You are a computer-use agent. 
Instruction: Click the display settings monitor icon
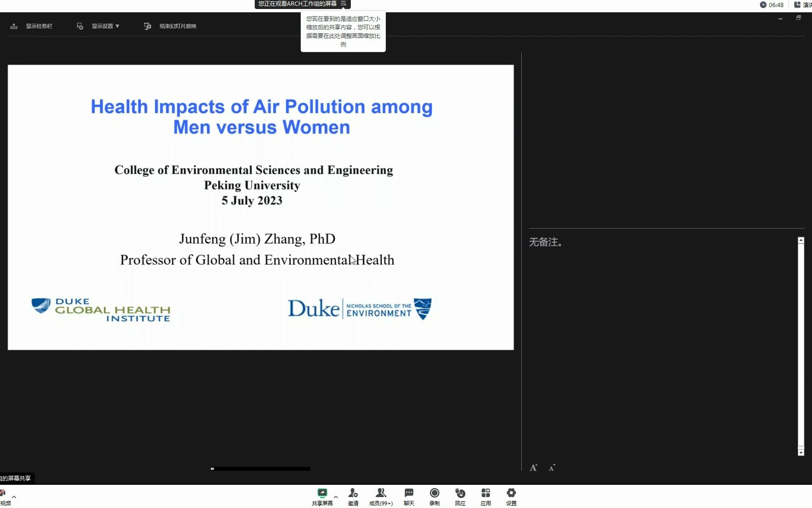(x=80, y=26)
